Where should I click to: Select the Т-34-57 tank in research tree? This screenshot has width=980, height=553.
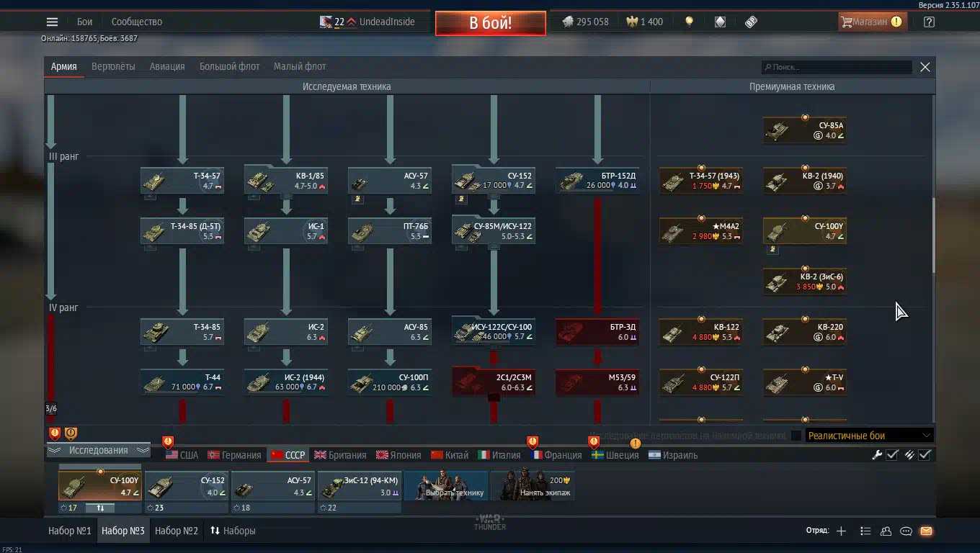[182, 181]
